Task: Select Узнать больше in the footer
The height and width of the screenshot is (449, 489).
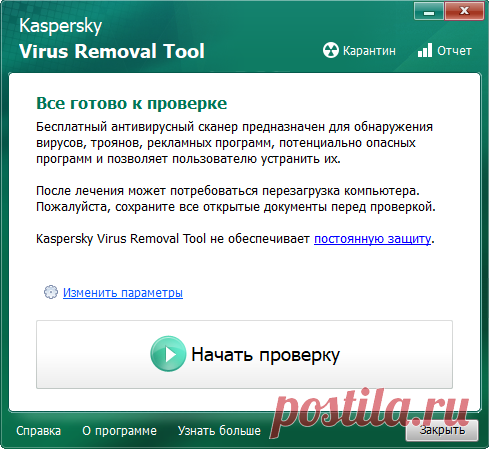Action: pos(219,431)
